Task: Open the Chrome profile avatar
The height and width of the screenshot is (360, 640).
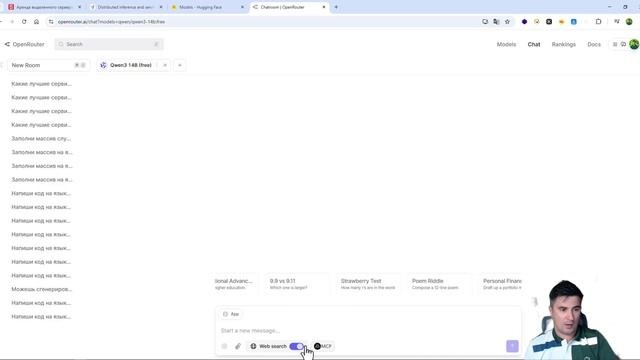Action: click(629, 22)
